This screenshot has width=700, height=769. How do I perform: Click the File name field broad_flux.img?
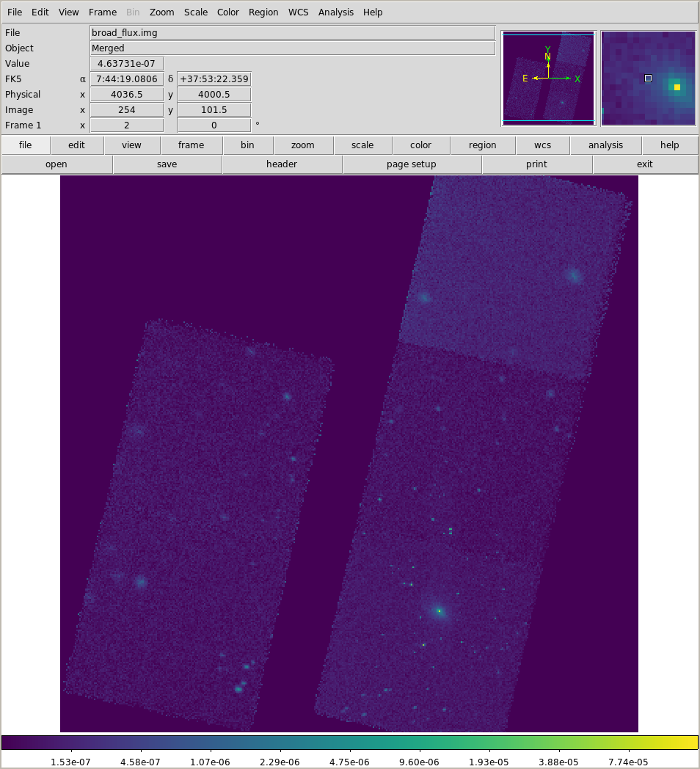[x=292, y=33]
